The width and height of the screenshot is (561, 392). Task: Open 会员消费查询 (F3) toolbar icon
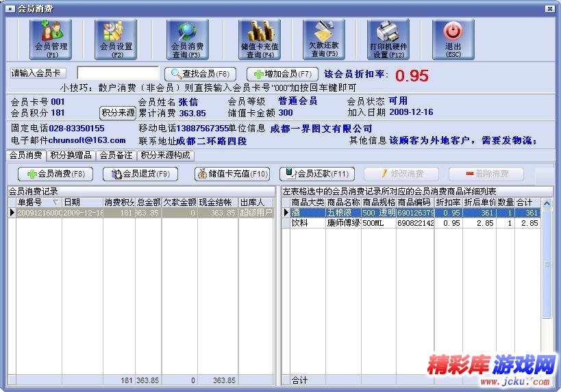click(x=188, y=39)
